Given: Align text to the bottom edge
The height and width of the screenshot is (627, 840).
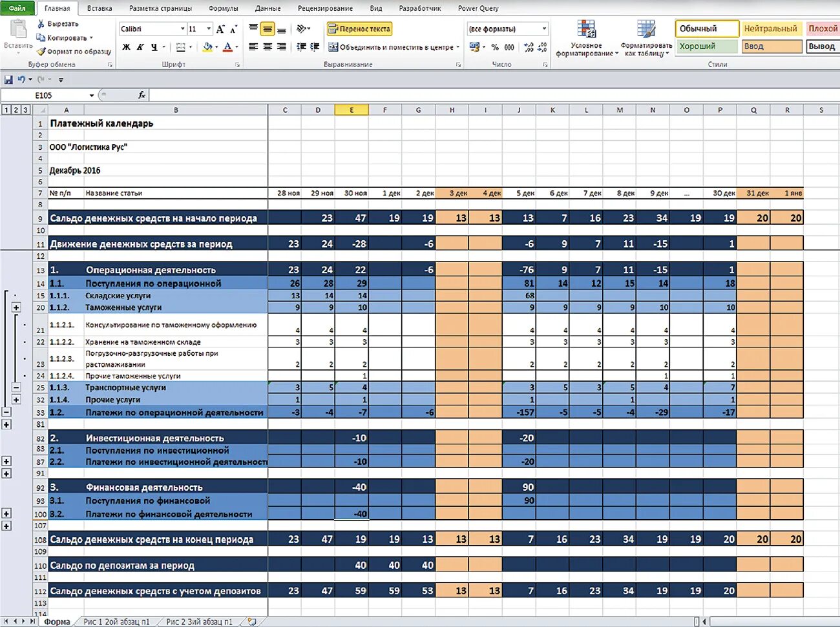Looking at the screenshot, I should coord(281,29).
